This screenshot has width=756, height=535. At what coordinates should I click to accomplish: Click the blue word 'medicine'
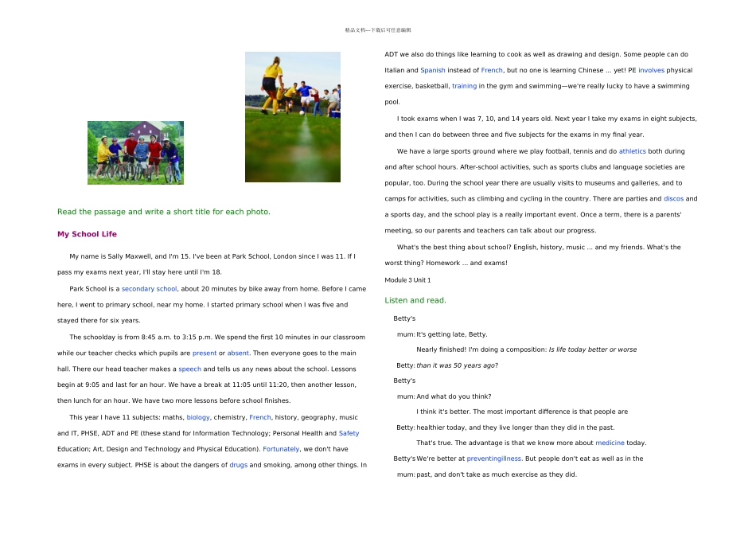pyautogui.click(x=610, y=443)
